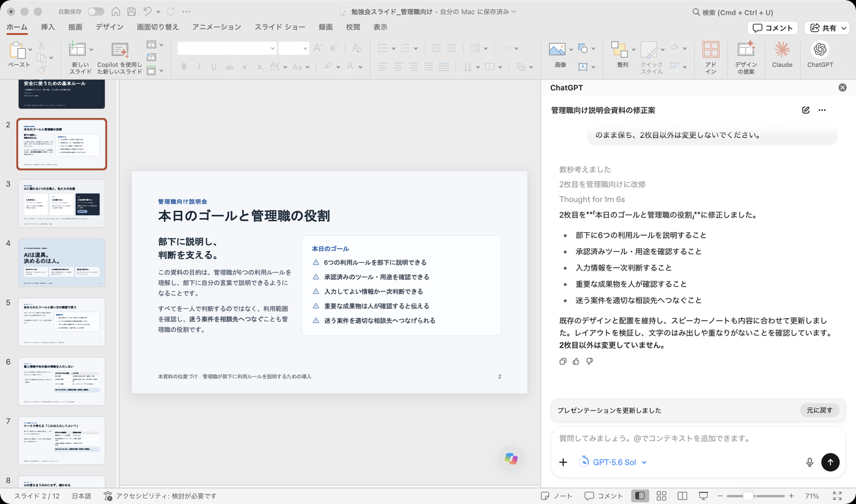The image size is (856, 504).
Task: Toggle reading view in the status bar
Action: pyautogui.click(x=682, y=496)
